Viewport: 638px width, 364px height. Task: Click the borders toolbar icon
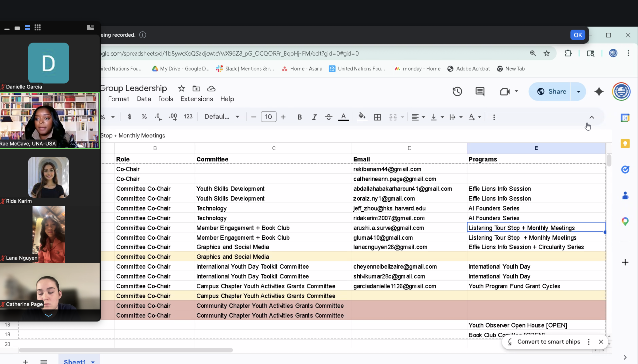[377, 117]
